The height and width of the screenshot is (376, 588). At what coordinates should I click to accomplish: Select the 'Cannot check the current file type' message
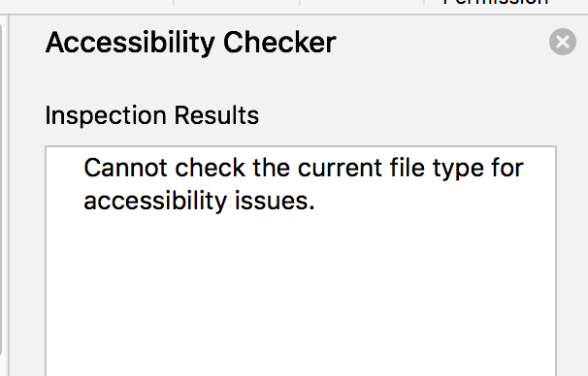pyautogui.click(x=304, y=184)
